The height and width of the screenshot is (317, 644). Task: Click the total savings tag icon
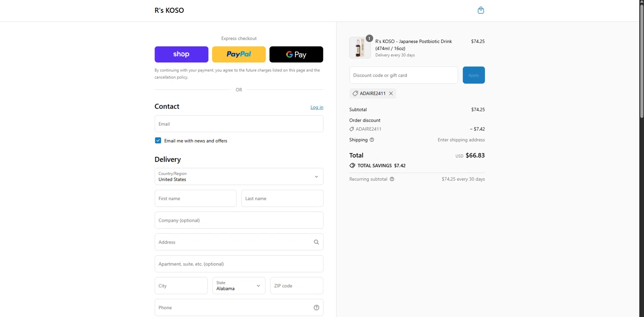point(352,165)
